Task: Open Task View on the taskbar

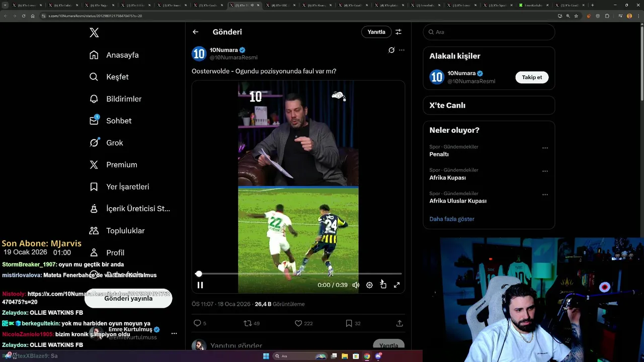Action: [334, 356]
